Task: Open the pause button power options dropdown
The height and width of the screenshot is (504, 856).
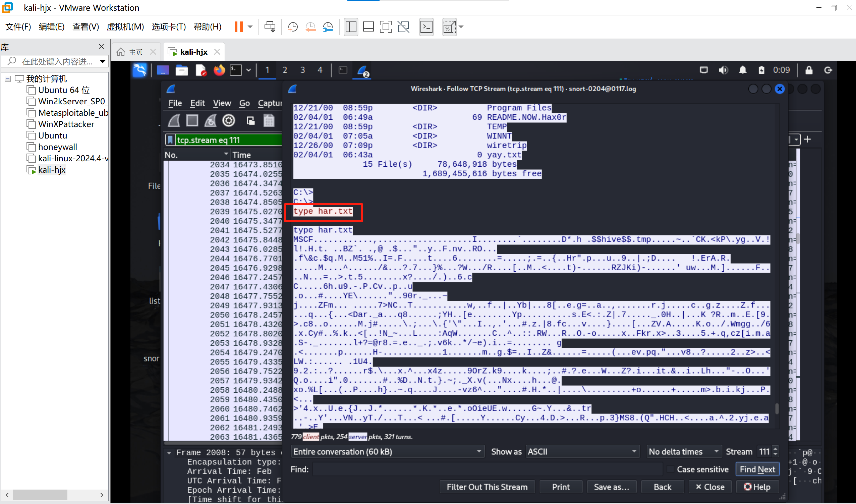Action: coord(250,27)
